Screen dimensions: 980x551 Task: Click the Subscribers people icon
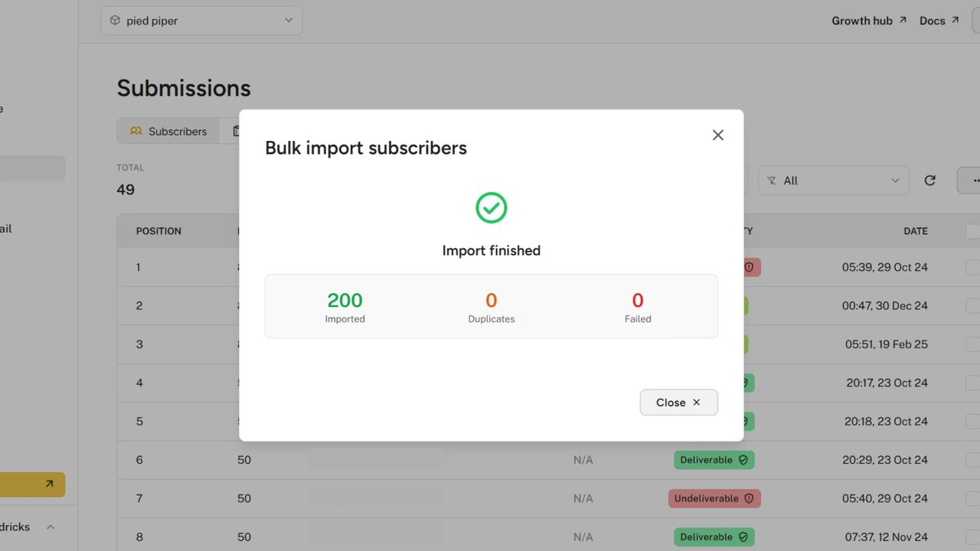136,131
